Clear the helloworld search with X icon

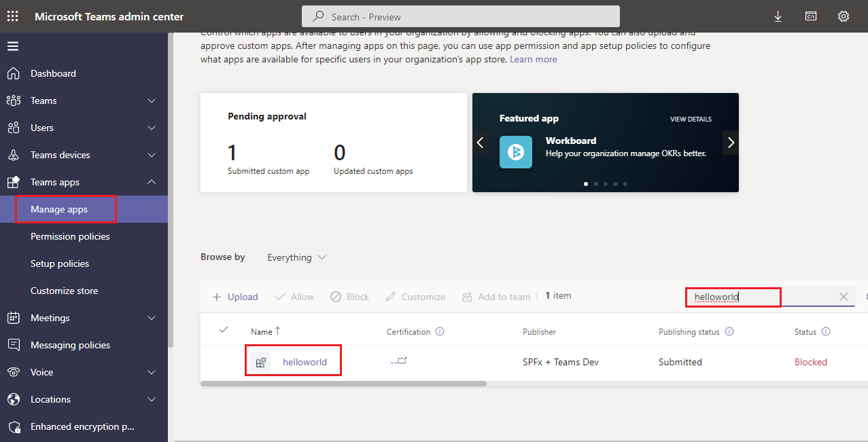[844, 297]
